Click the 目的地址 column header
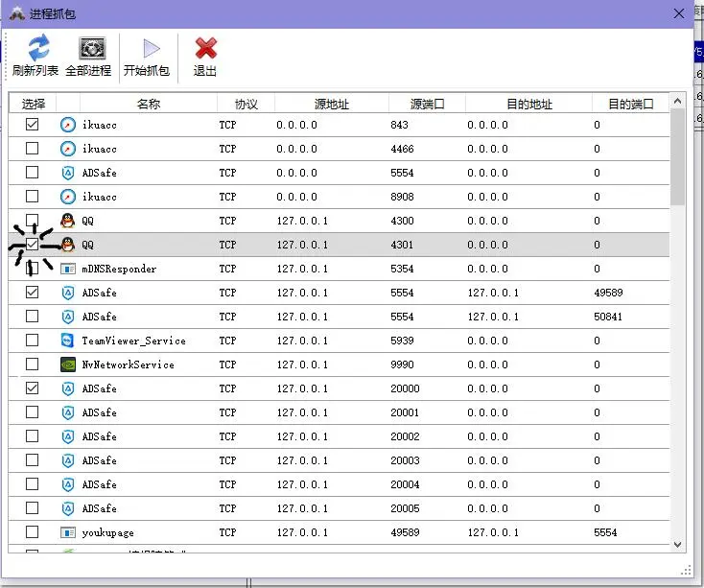Viewport: 704px width, 588px height. point(529,104)
